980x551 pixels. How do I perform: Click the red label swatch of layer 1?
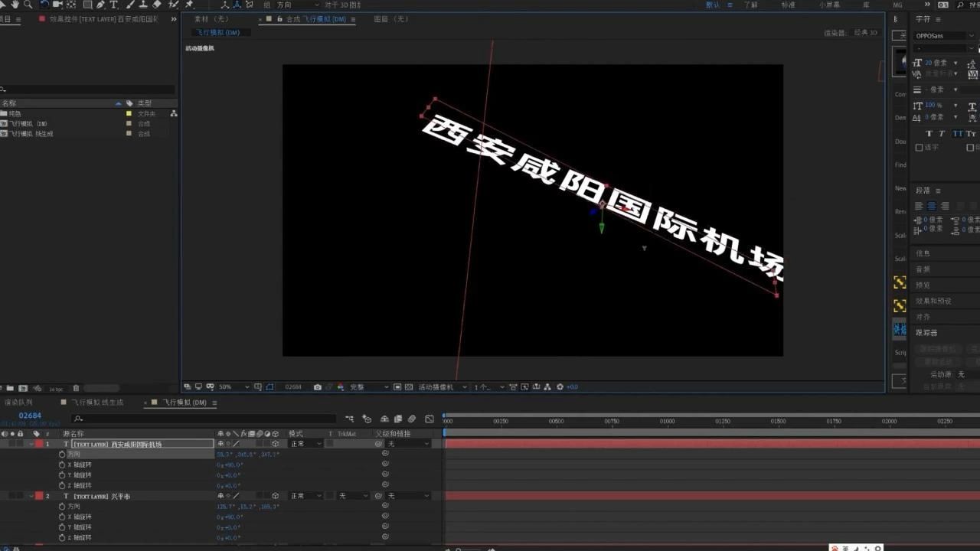coord(39,444)
